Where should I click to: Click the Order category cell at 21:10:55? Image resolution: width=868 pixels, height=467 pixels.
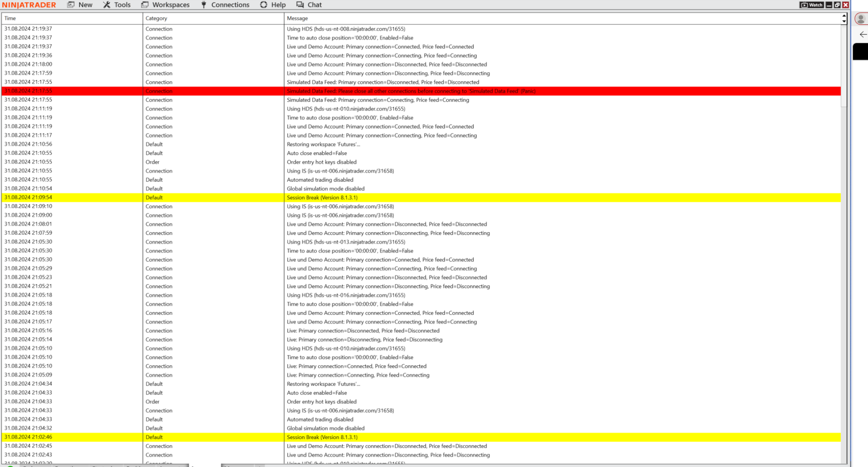coord(152,162)
